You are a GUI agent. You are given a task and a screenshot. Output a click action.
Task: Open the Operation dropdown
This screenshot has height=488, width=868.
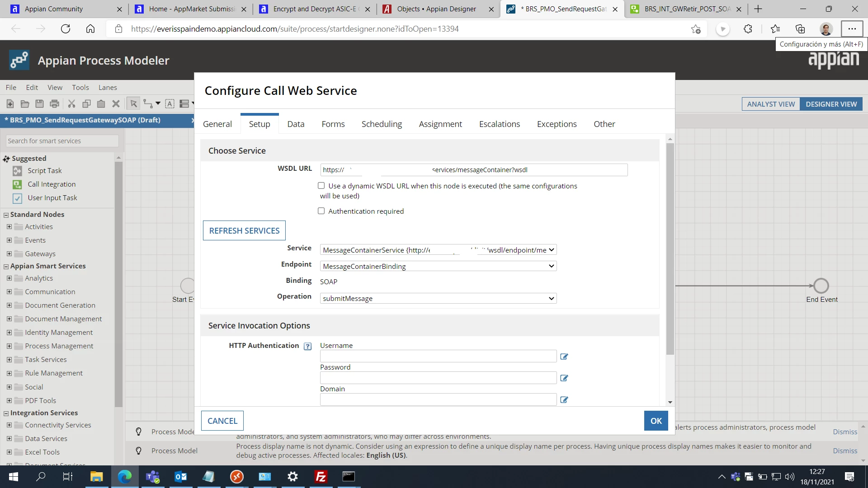[x=438, y=298]
